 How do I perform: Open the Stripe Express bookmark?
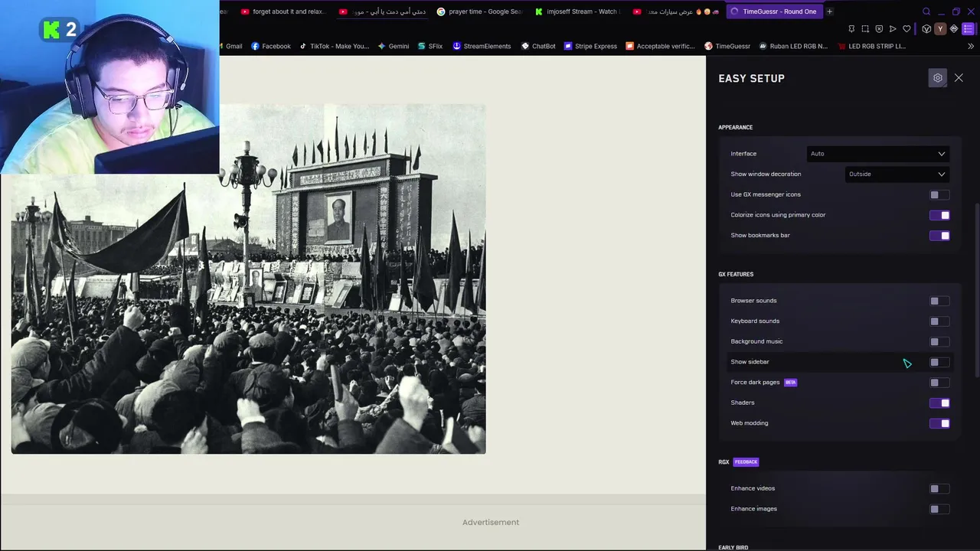(x=590, y=46)
